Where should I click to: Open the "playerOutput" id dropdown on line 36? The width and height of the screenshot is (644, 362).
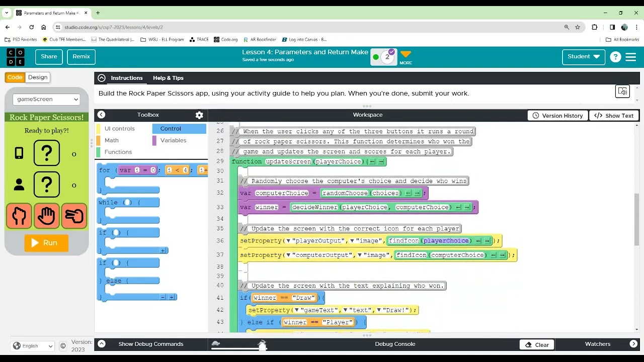pyautogui.click(x=288, y=241)
